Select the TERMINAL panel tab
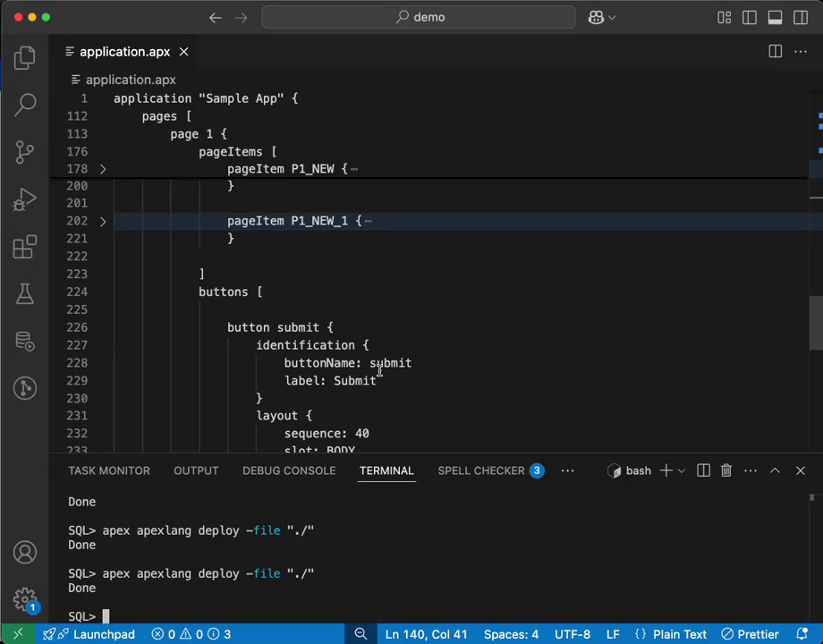The image size is (823, 644). [x=386, y=470]
